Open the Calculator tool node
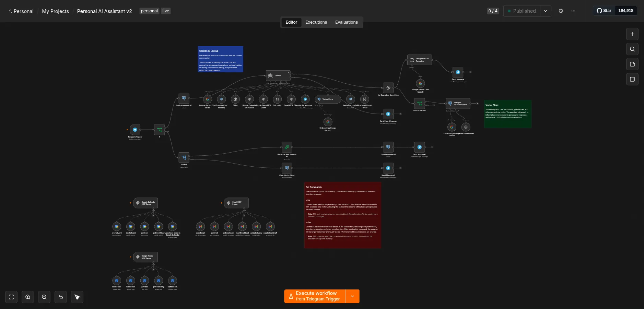Image resolution: width=644 pixels, height=309 pixels. coord(277,99)
